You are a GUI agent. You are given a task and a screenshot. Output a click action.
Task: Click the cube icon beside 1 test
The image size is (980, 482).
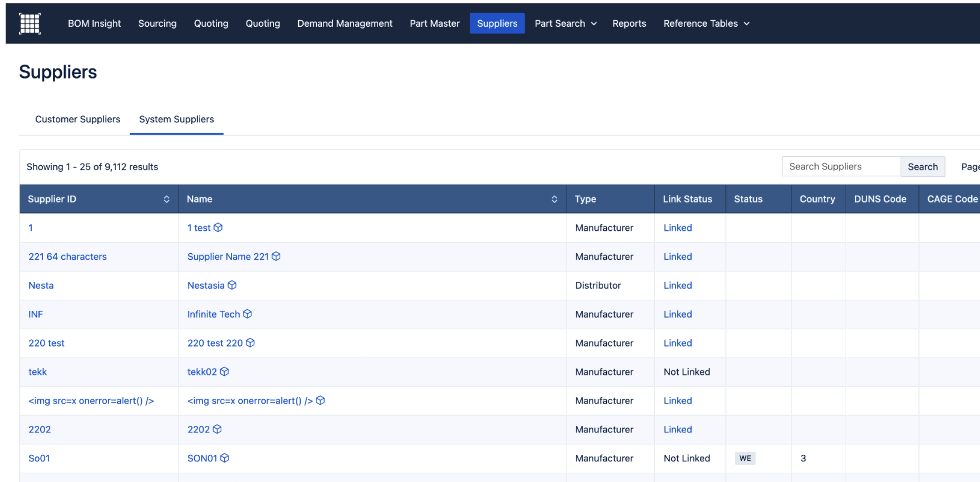pyautogui.click(x=218, y=227)
